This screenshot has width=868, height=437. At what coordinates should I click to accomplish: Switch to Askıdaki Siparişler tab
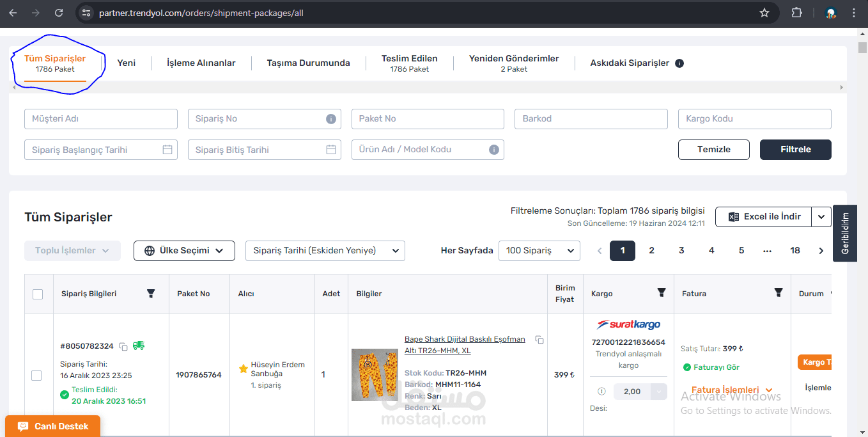tap(630, 63)
